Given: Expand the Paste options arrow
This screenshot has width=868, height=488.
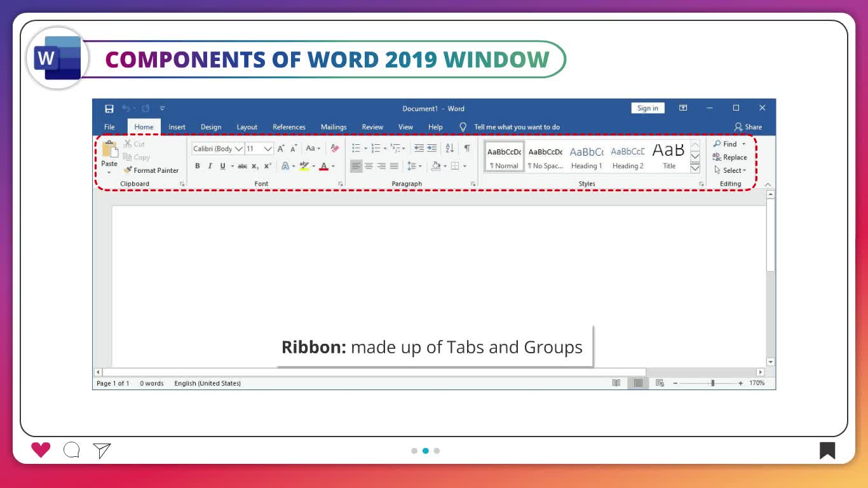Looking at the screenshot, I should (x=109, y=173).
